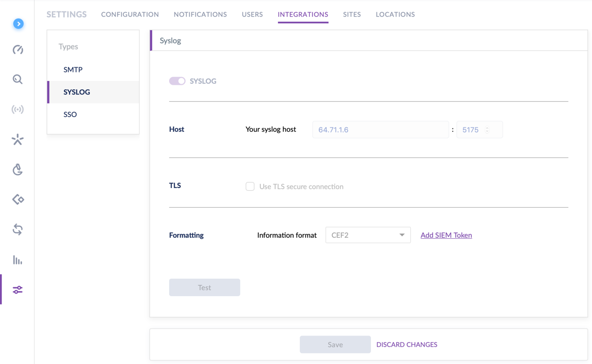The image size is (592, 364).
Task: Click the port number stepper arrows
Action: pos(487,130)
